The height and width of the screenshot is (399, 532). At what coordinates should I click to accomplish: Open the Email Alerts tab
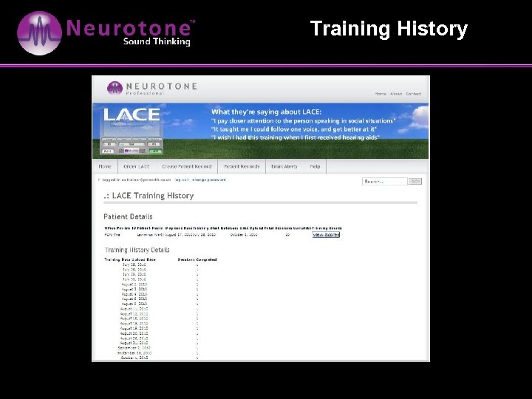tap(284, 166)
